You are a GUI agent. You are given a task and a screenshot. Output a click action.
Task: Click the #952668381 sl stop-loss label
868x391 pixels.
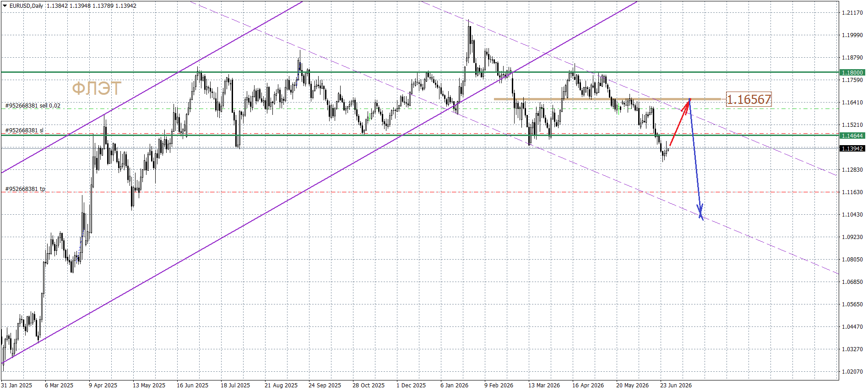point(24,130)
